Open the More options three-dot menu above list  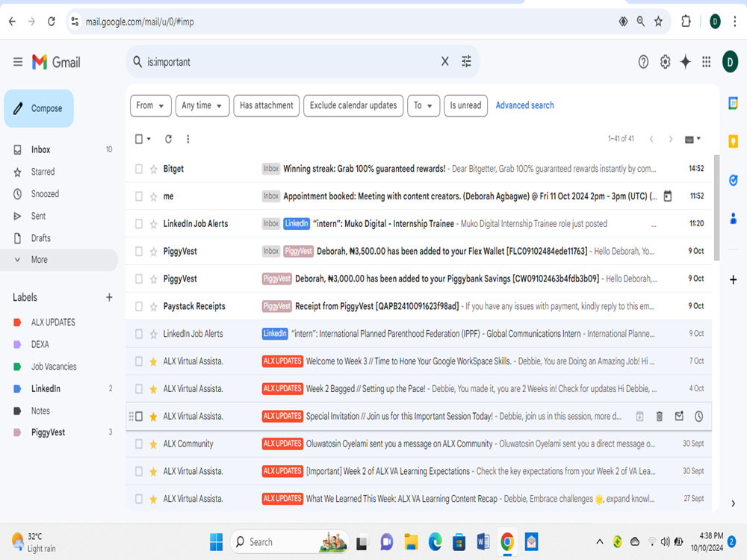(187, 139)
